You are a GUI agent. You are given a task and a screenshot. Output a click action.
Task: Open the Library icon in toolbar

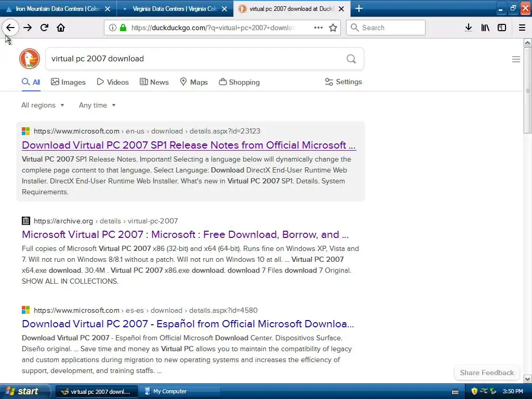click(x=485, y=28)
